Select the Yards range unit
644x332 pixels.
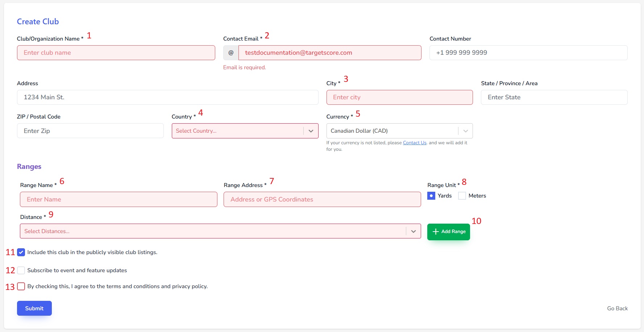(431, 196)
